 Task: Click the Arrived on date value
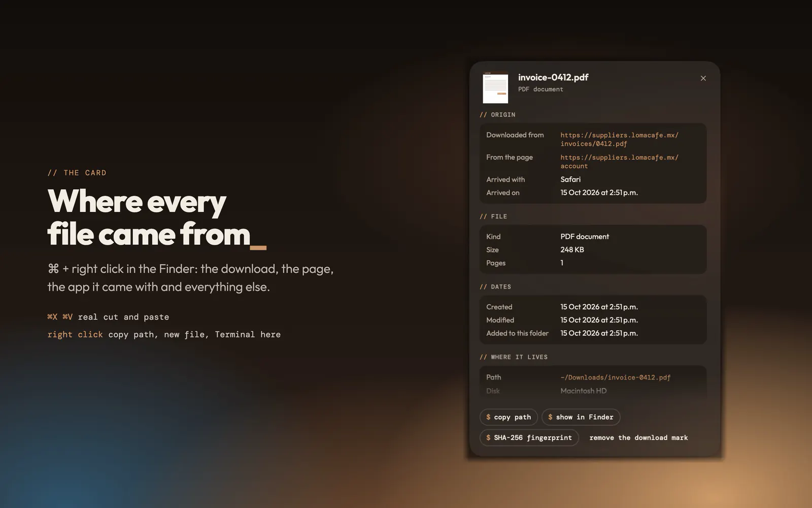[x=599, y=193]
